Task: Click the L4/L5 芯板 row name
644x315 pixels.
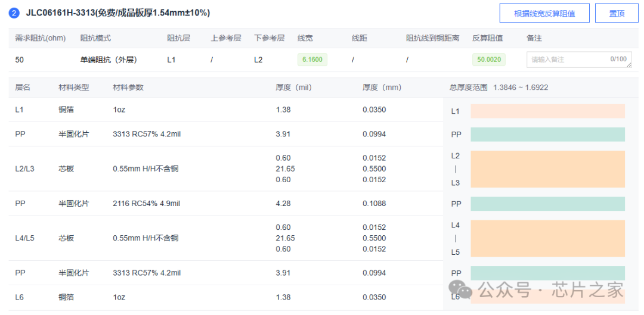Action: click(24, 238)
